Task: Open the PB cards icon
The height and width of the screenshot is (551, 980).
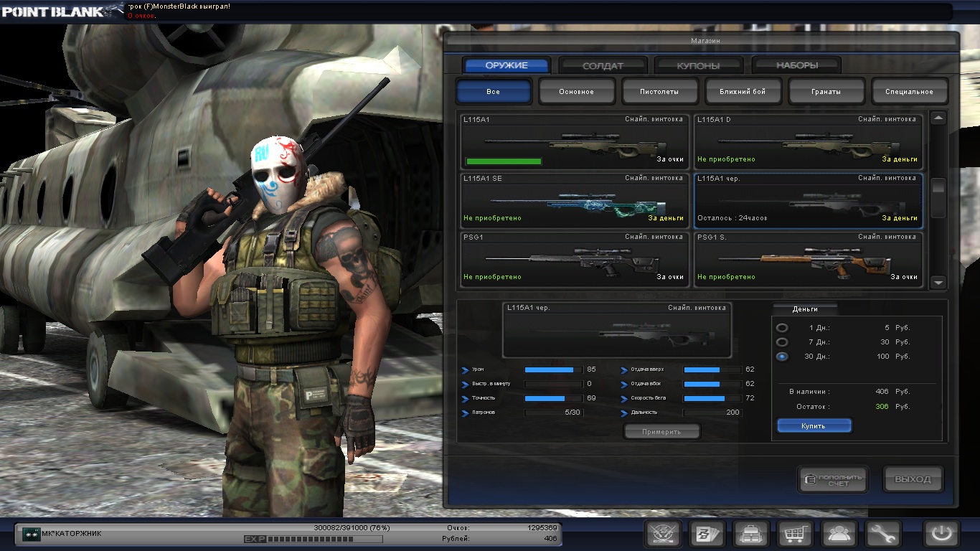Action: coord(707,534)
